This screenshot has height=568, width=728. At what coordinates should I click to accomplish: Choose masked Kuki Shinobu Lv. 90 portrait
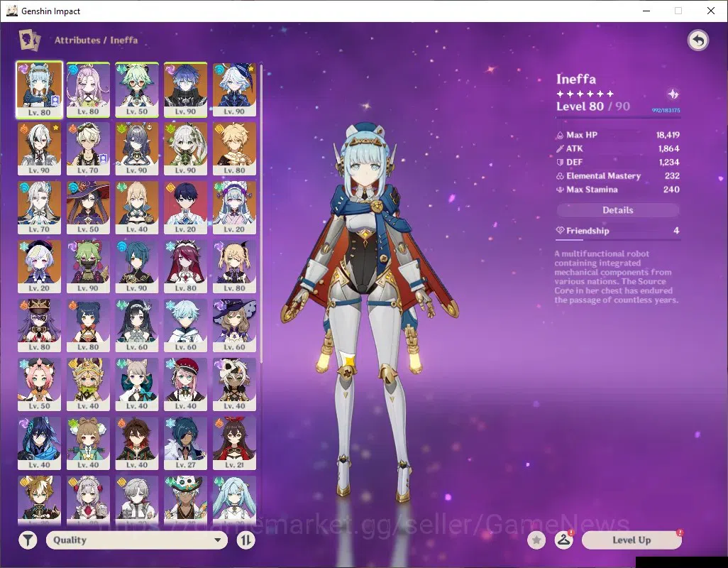point(88,267)
